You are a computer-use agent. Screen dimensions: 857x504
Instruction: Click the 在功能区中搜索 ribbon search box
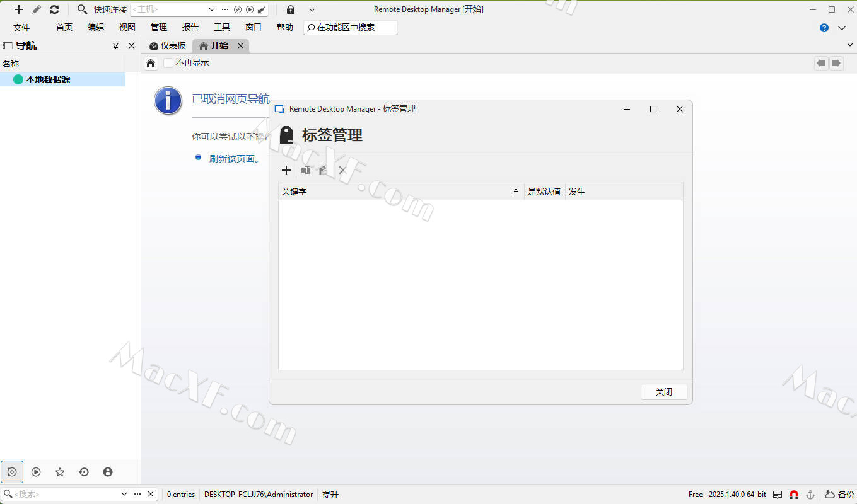point(351,27)
